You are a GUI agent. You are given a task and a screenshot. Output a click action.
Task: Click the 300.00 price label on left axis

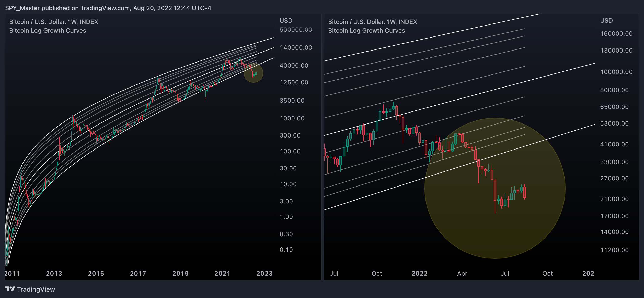[290, 135]
